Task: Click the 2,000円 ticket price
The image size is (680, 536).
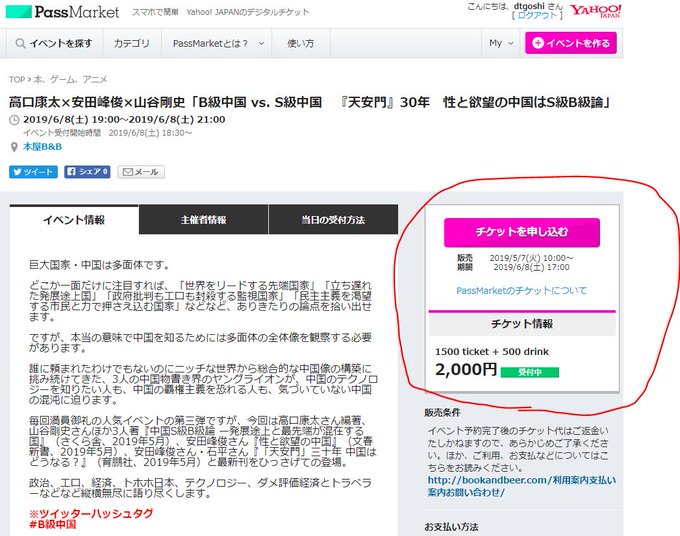Action: click(466, 369)
